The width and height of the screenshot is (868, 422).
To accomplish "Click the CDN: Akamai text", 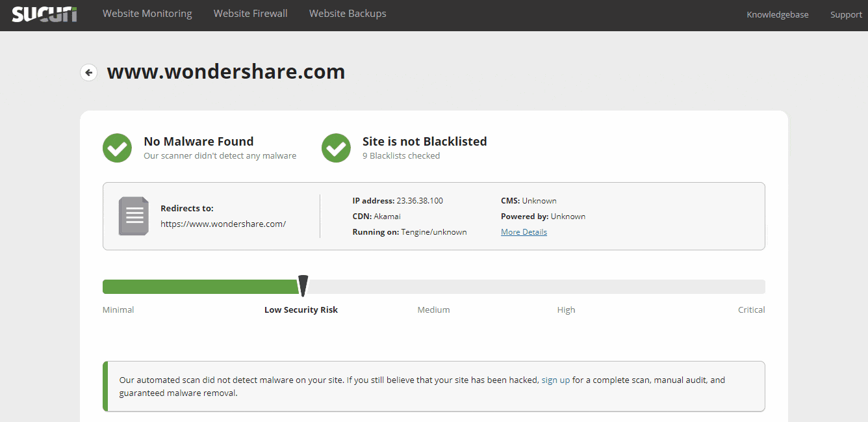I will (376, 217).
